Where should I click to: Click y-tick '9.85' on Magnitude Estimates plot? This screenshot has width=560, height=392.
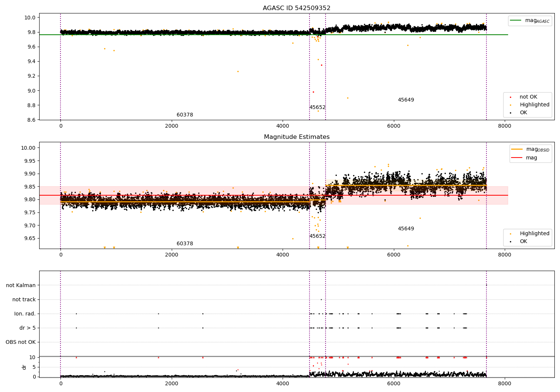tap(30, 187)
